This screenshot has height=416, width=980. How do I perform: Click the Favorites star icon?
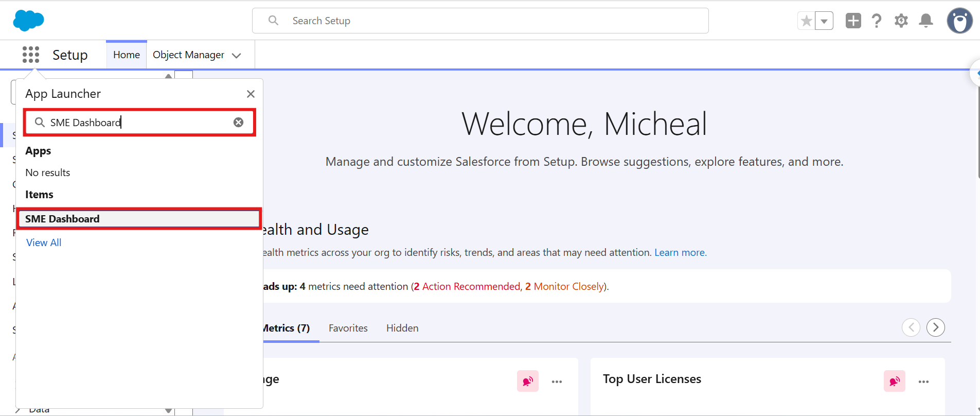806,21
